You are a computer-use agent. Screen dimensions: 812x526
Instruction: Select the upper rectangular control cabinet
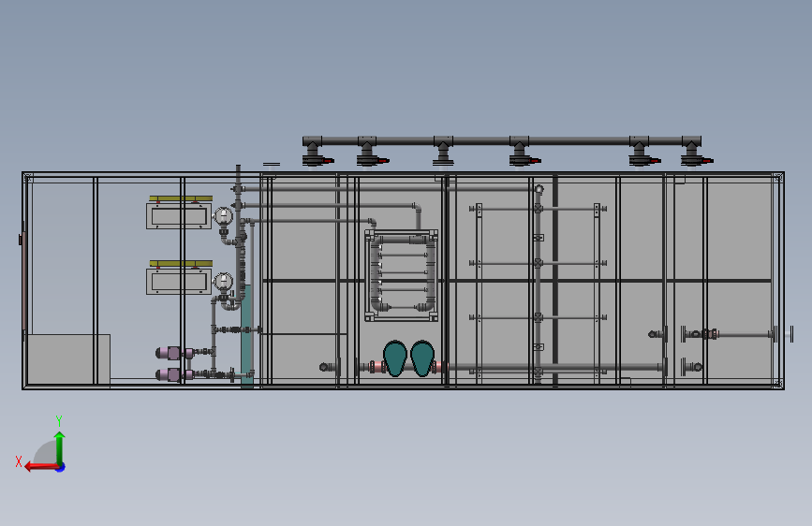tap(179, 216)
